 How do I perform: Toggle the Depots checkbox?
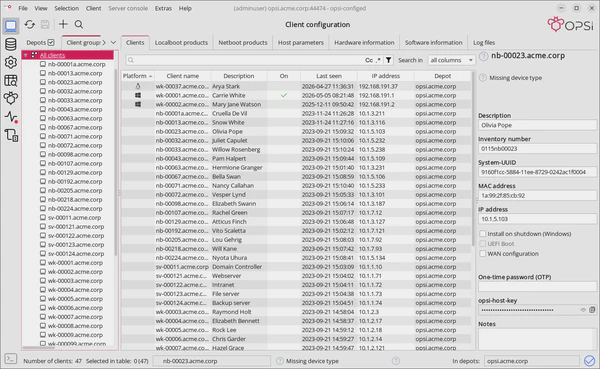click(51, 42)
